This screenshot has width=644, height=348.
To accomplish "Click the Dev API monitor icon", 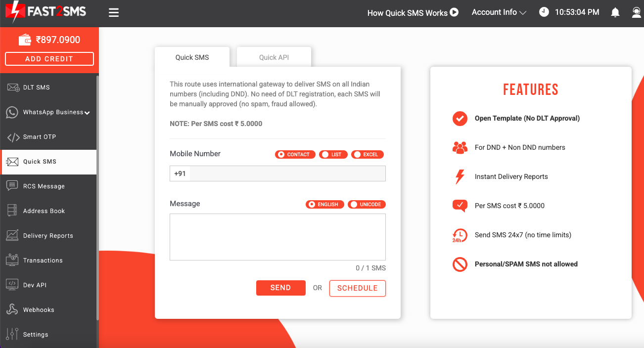I will (x=12, y=285).
